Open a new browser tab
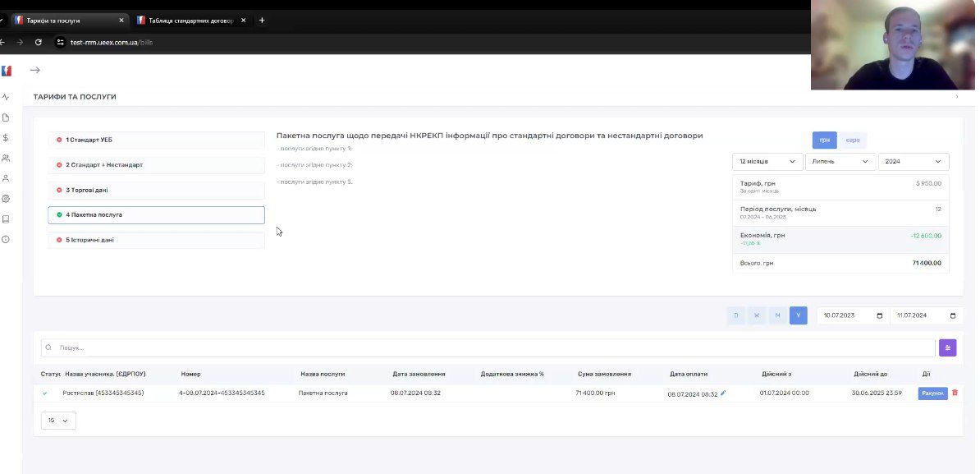This screenshot has width=980, height=474. [x=262, y=20]
